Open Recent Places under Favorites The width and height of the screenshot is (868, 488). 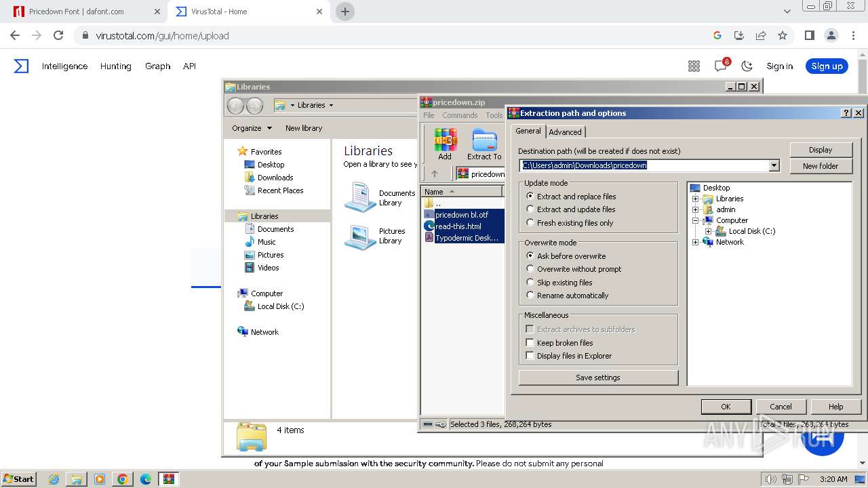pyautogui.click(x=280, y=190)
